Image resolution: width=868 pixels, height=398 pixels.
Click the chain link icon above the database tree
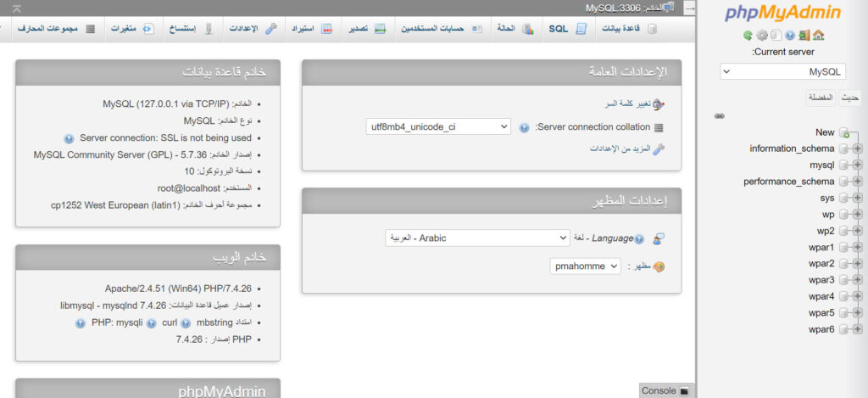(x=720, y=116)
